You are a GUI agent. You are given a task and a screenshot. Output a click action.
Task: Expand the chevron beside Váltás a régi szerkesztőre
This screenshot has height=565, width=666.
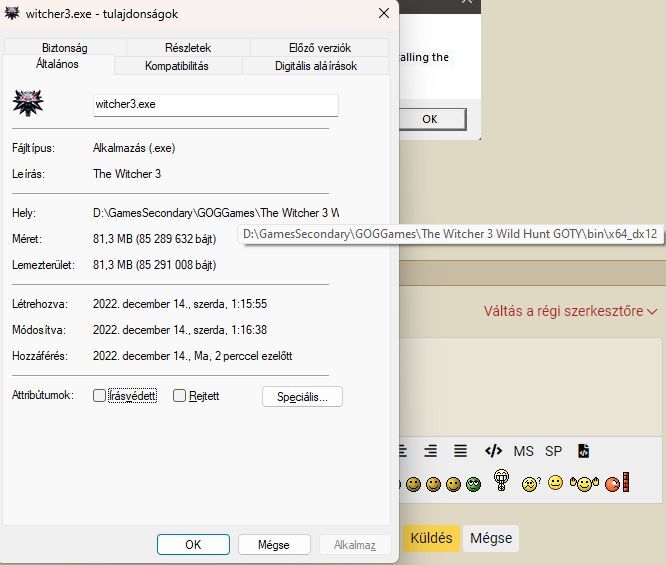(x=652, y=312)
